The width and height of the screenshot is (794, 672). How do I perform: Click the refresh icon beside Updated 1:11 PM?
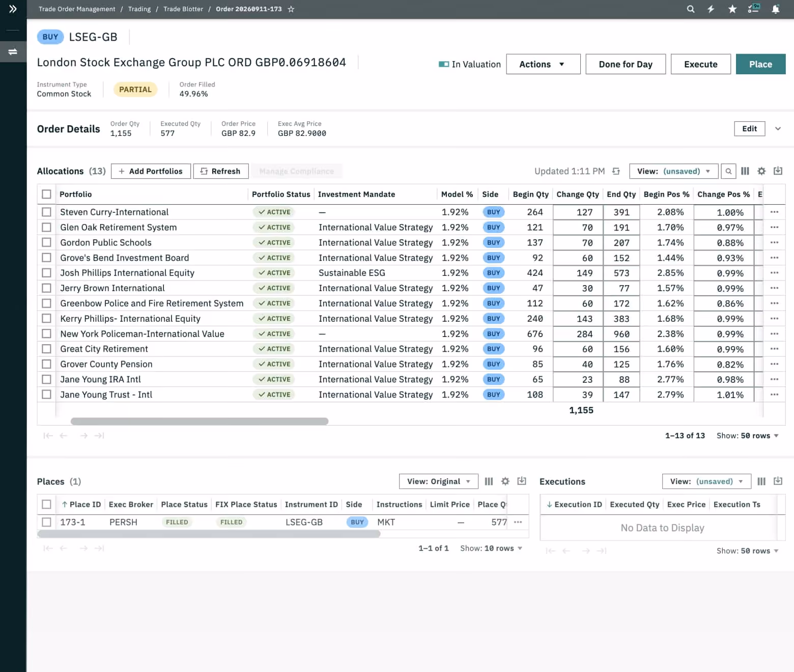click(x=616, y=171)
